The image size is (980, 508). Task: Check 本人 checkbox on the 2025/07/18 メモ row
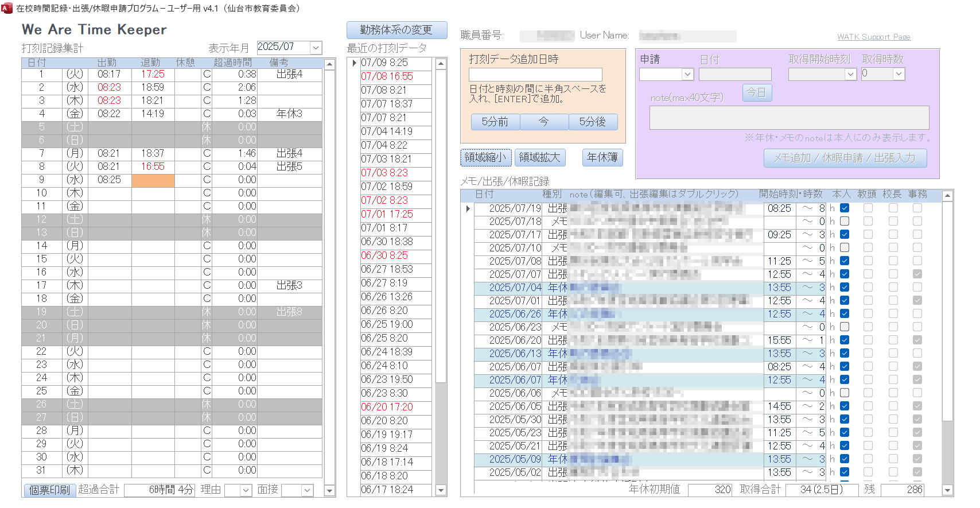845,222
